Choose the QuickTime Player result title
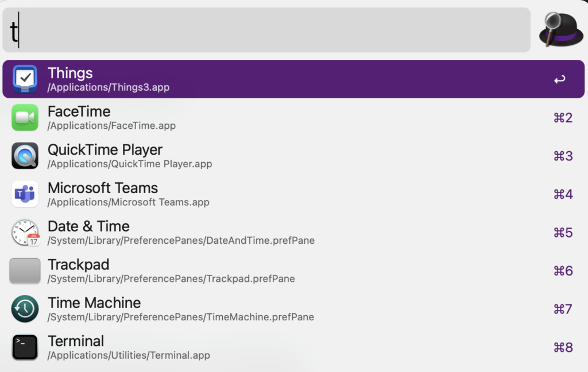 pos(105,149)
